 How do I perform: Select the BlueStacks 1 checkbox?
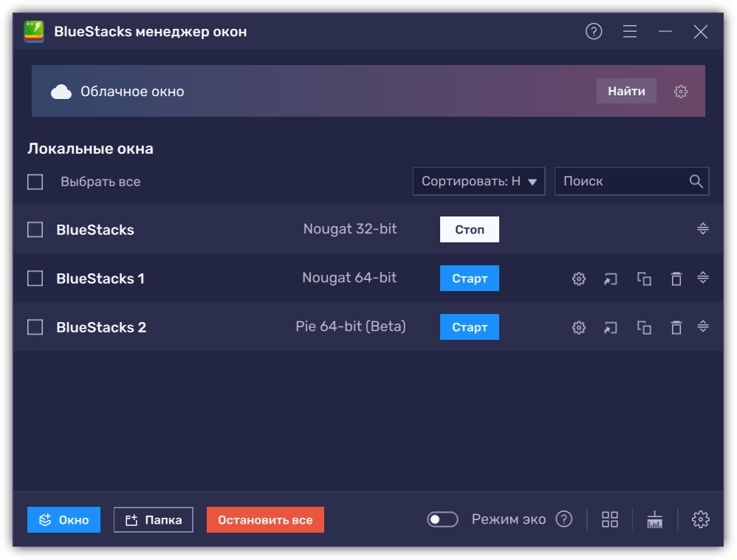coord(35,279)
